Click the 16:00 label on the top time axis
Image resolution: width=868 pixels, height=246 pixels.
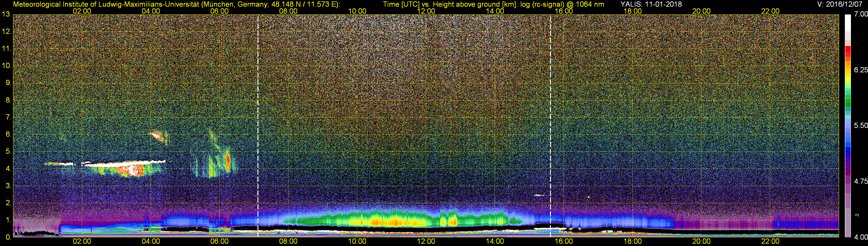(564, 11)
